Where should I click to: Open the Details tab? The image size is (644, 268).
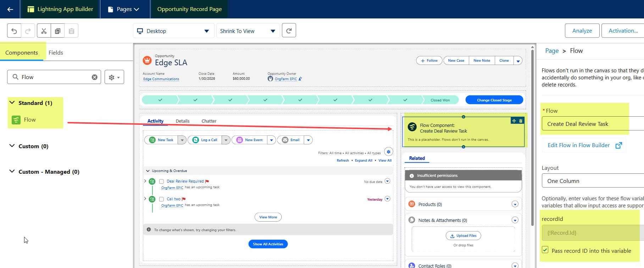pos(183,121)
